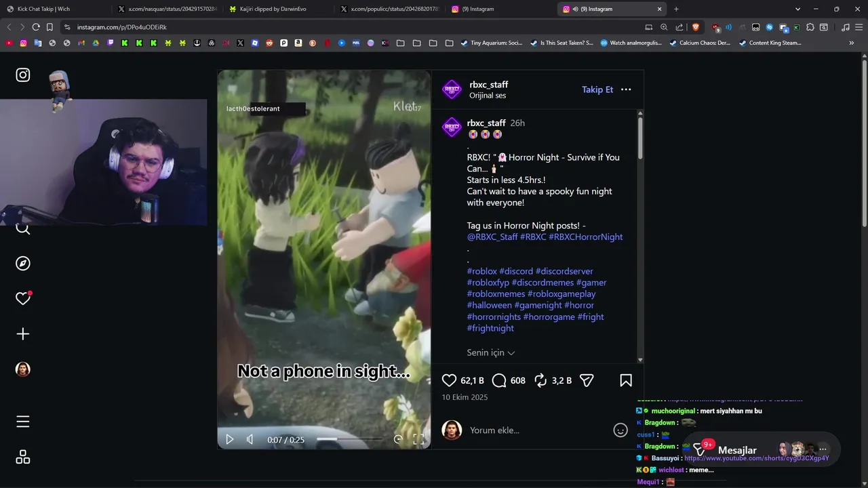Open a new browser tab
Screen dimensions: 868x488
tap(676, 9)
